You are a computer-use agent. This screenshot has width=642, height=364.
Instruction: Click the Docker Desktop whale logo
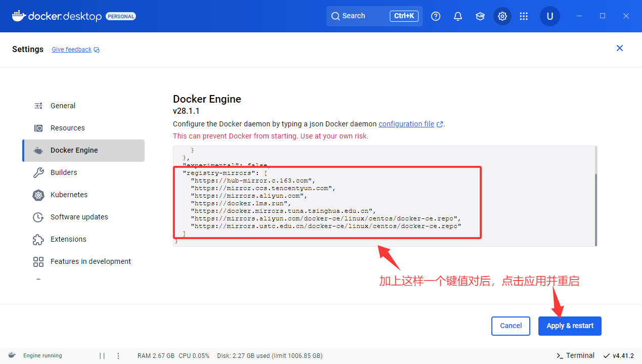tap(18, 16)
